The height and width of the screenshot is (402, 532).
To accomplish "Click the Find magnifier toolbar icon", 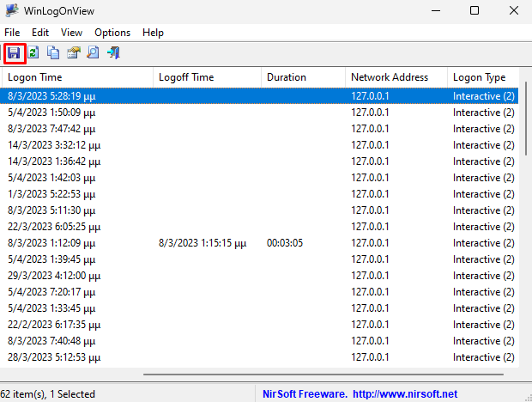I will [93, 53].
